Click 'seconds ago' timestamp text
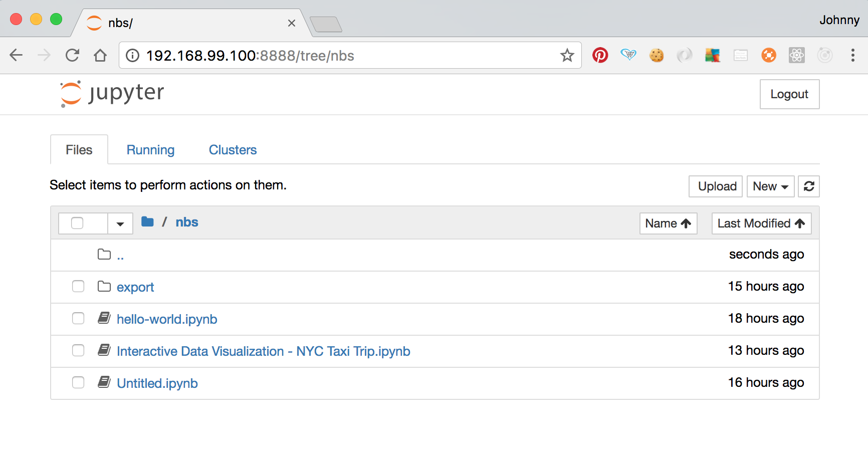Viewport: 868px width, 453px height. [x=767, y=254]
